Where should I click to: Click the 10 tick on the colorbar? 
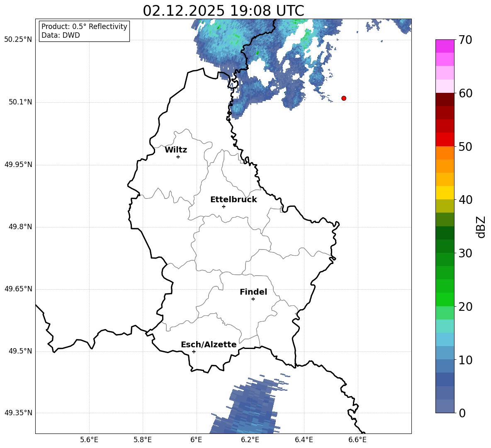click(x=465, y=360)
